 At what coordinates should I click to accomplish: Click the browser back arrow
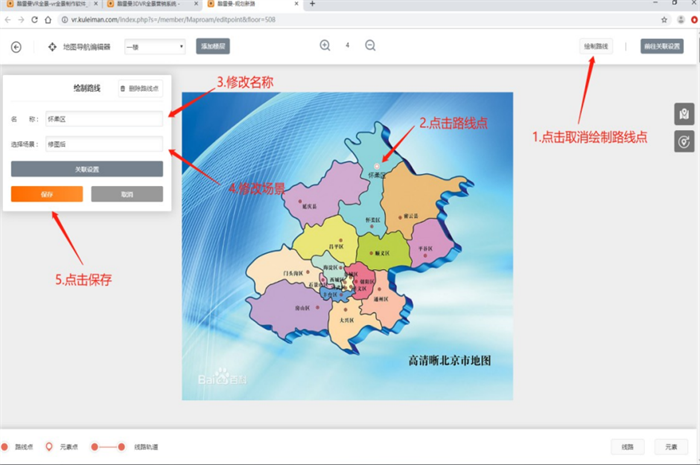[8, 20]
